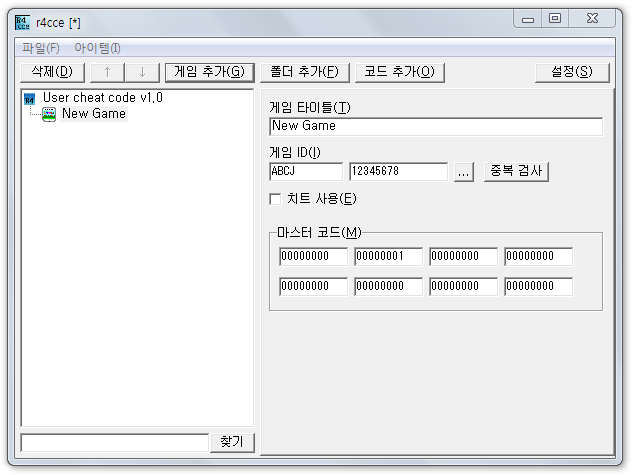Screen dimensions: 633x475
Task: Click the first master code field in top row
Action: (x=313, y=256)
